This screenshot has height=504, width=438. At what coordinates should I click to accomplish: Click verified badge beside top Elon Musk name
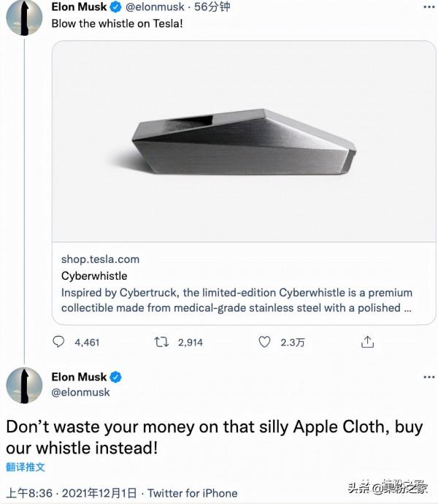[x=115, y=7]
